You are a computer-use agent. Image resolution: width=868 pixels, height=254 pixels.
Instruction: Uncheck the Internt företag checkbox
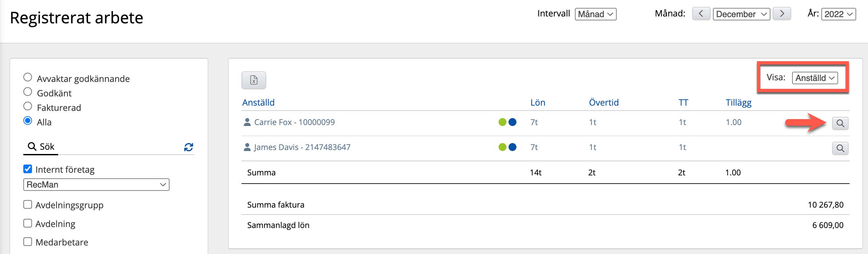pyautogui.click(x=28, y=169)
